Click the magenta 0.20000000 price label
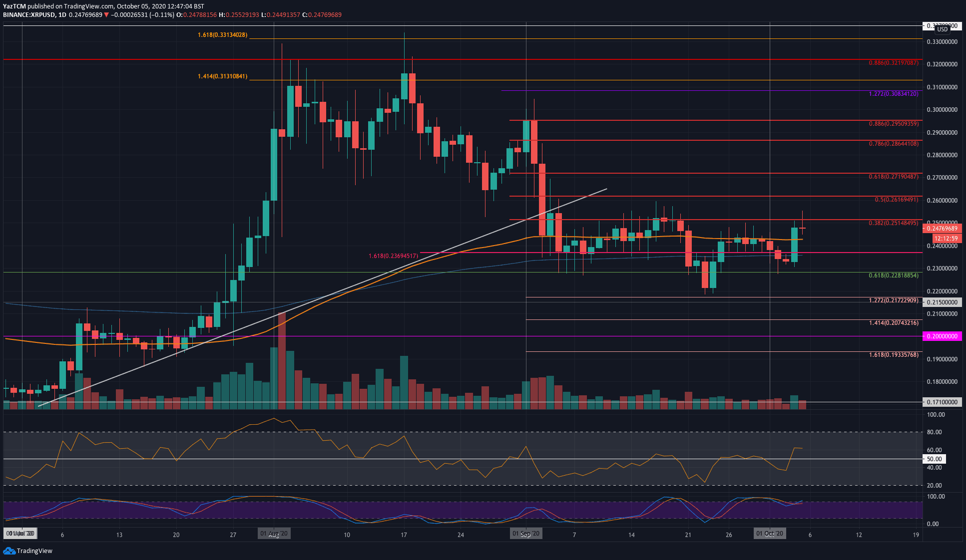966x560 pixels. (x=942, y=336)
